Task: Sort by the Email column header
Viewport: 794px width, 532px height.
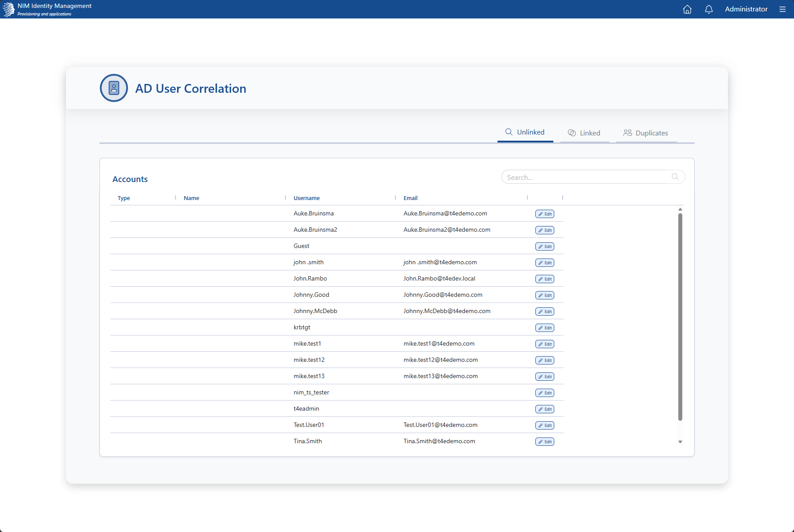Action: [410, 198]
